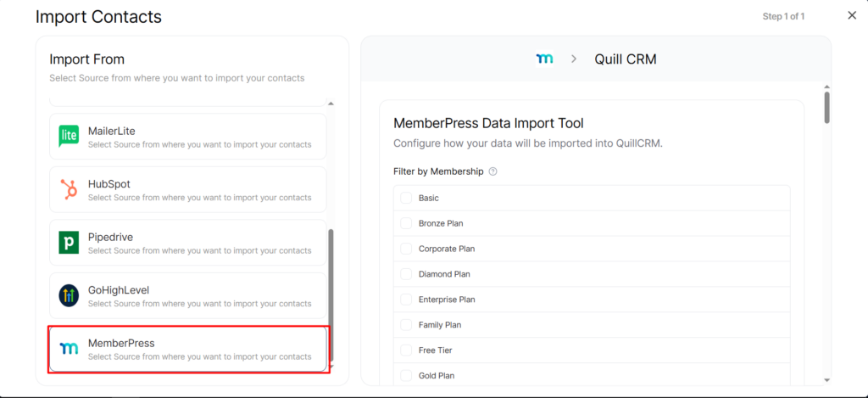This screenshot has height=398, width=868.
Task: Click the HubSpot logo icon
Action: coord(69,189)
